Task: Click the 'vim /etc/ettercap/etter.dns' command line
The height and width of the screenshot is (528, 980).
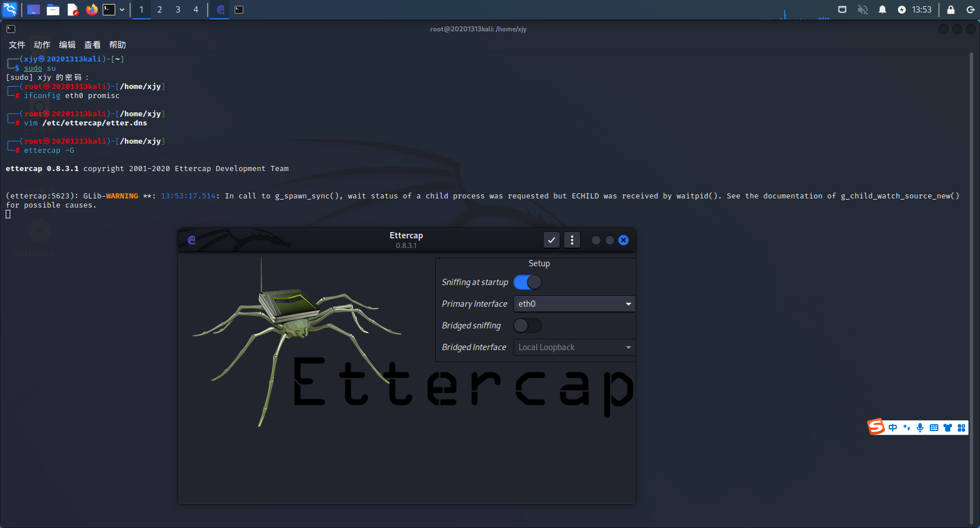Action: pyautogui.click(x=86, y=123)
